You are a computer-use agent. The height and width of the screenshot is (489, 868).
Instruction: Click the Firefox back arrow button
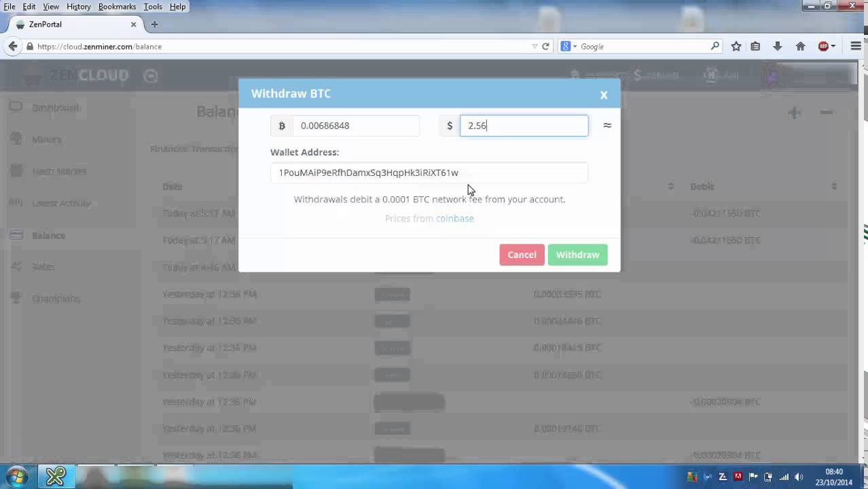[x=13, y=46]
